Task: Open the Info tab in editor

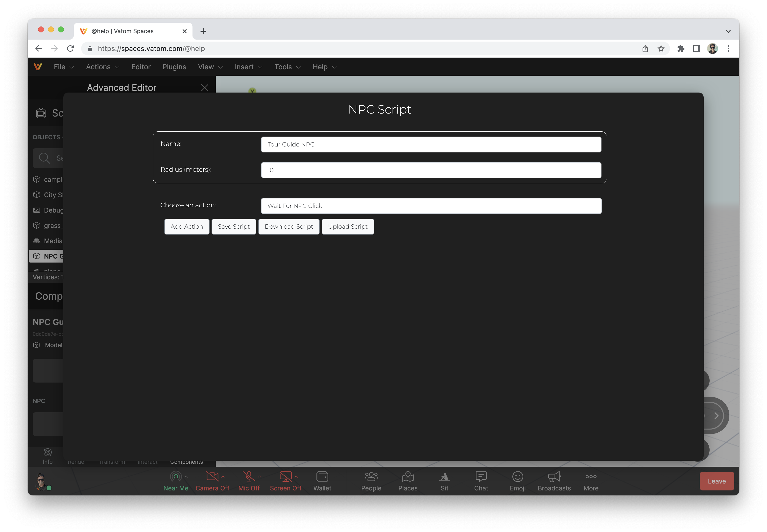Action: coord(48,456)
